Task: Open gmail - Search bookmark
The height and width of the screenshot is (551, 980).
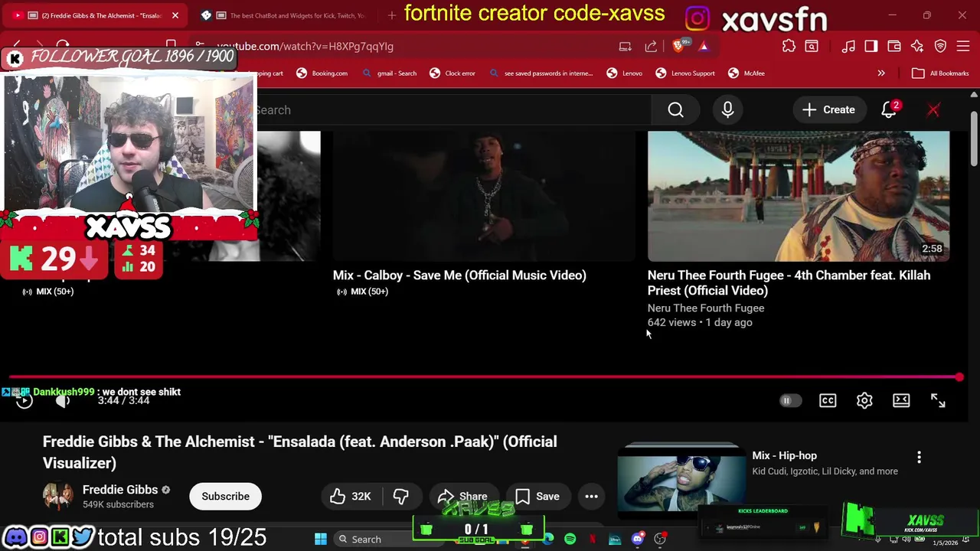Action: point(390,73)
